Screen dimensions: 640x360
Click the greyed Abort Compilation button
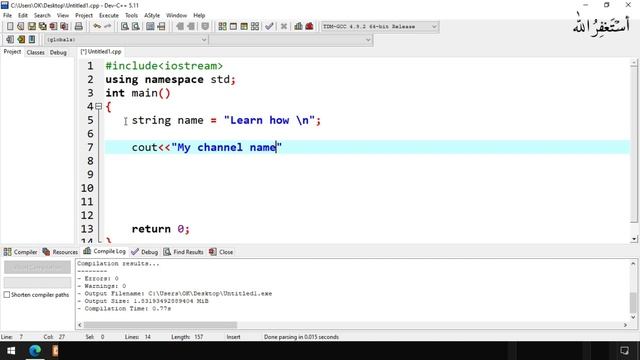37,267
